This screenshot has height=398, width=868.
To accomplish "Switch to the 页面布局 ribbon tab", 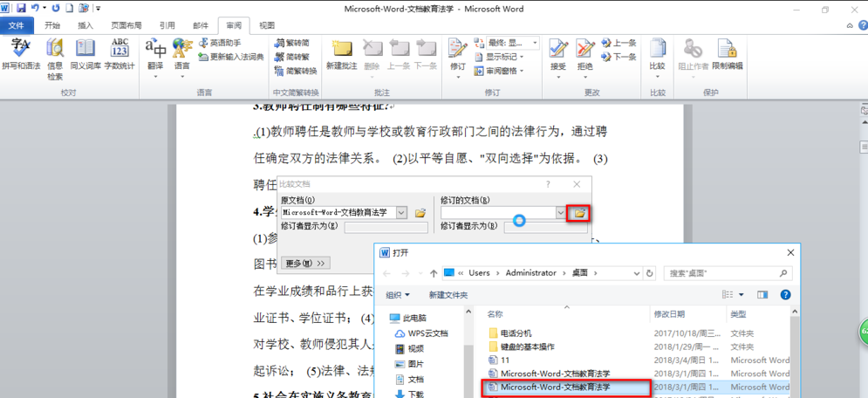I will [x=126, y=25].
